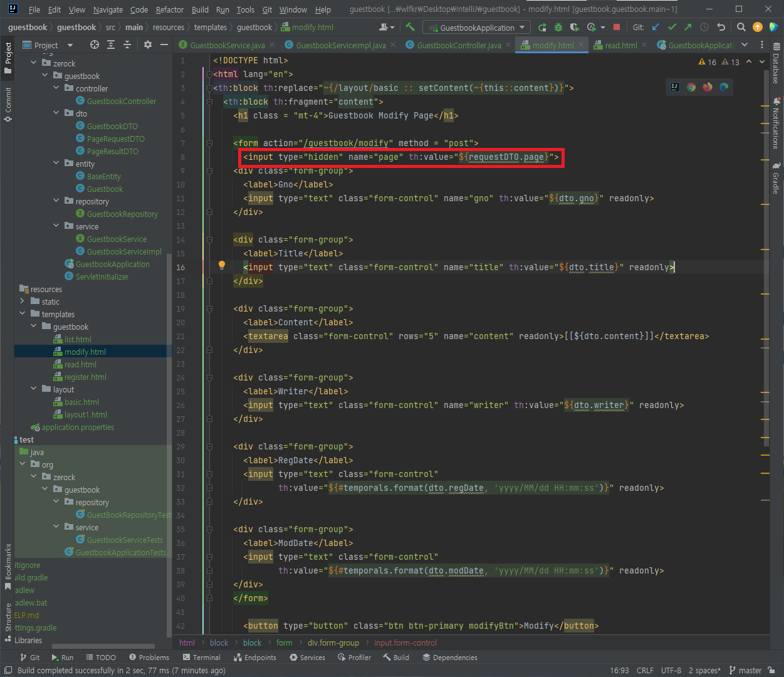Stop the running application with the red square

[x=617, y=27]
